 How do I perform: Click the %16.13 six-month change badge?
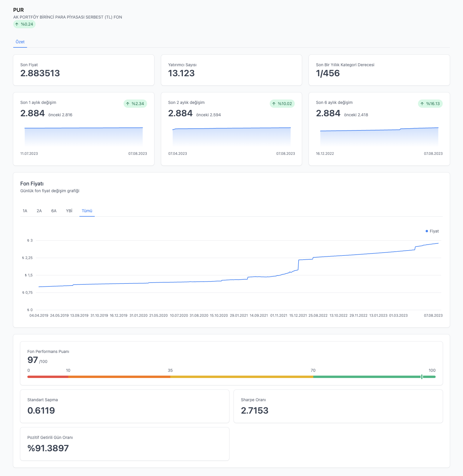(x=430, y=104)
